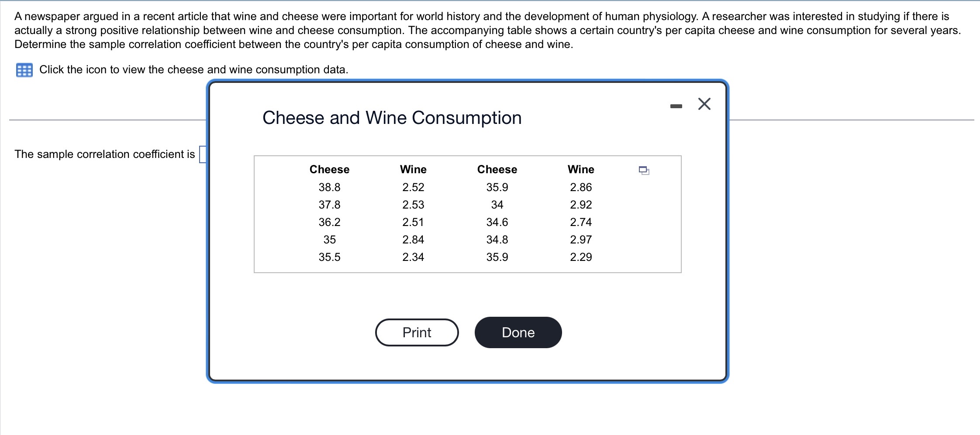Select the cheese value 34.6

tap(498, 222)
